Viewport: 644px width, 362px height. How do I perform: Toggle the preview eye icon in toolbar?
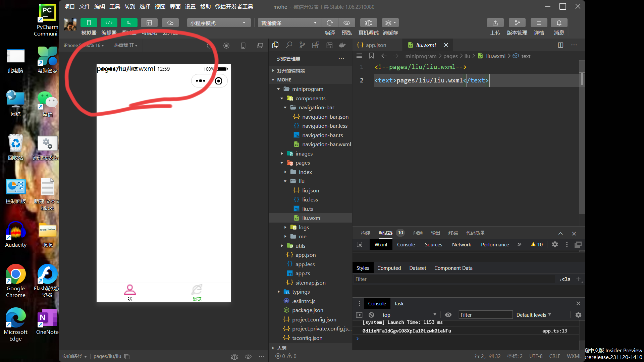point(346,23)
